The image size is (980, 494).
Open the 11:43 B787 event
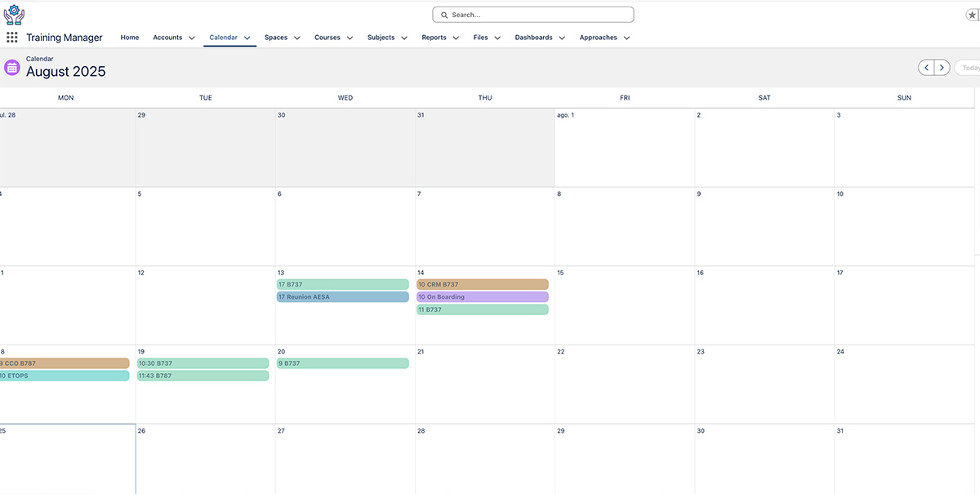click(203, 376)
